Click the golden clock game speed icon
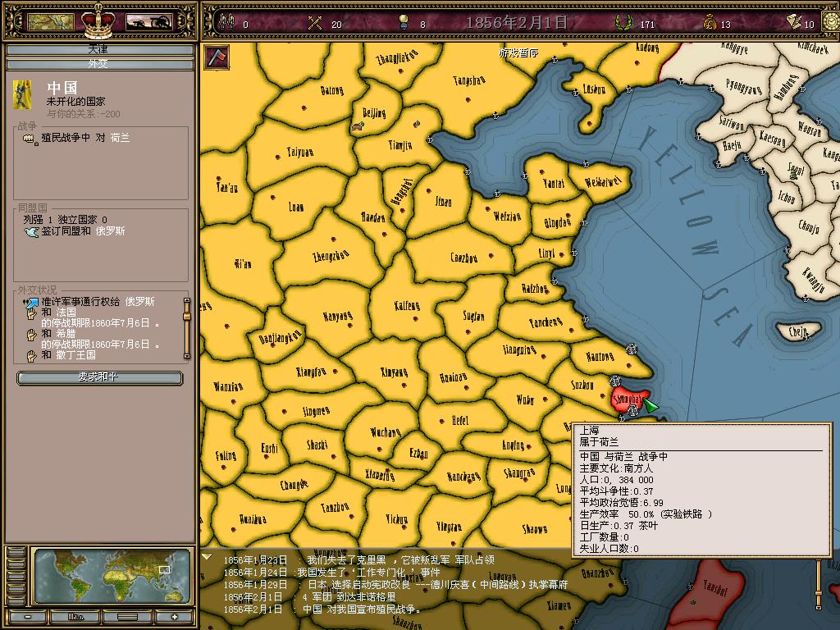840x630 pixels. coord(832,22)
